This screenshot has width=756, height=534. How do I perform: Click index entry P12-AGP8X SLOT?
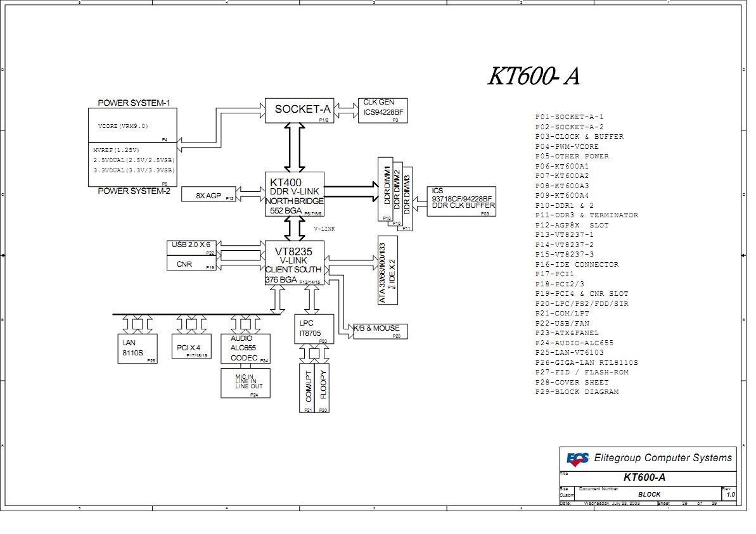[572, 225]
